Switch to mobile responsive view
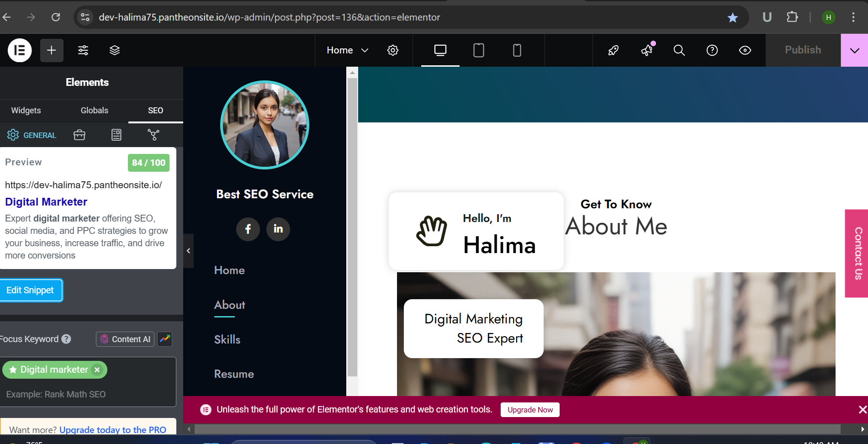868x444 pixels. [x=517, y=50]
